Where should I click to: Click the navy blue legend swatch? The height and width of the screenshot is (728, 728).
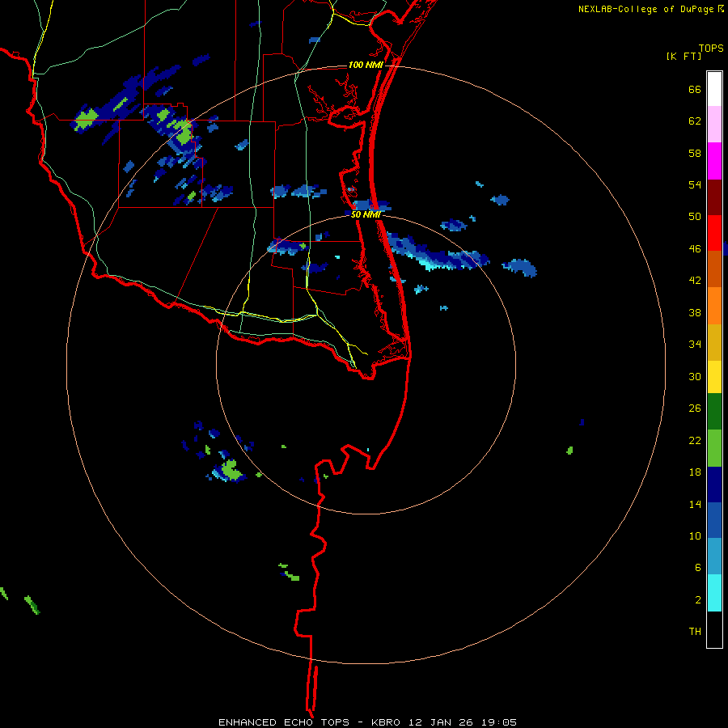pyautogui.click(x=714, y=485)
